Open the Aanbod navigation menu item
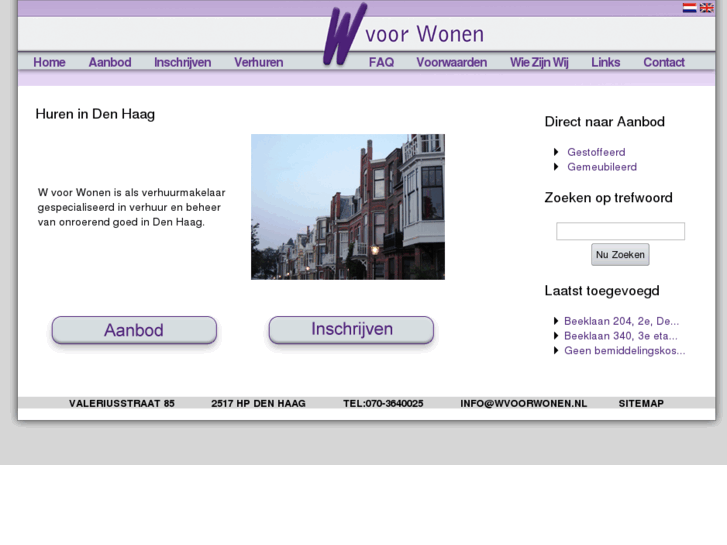 110,62
